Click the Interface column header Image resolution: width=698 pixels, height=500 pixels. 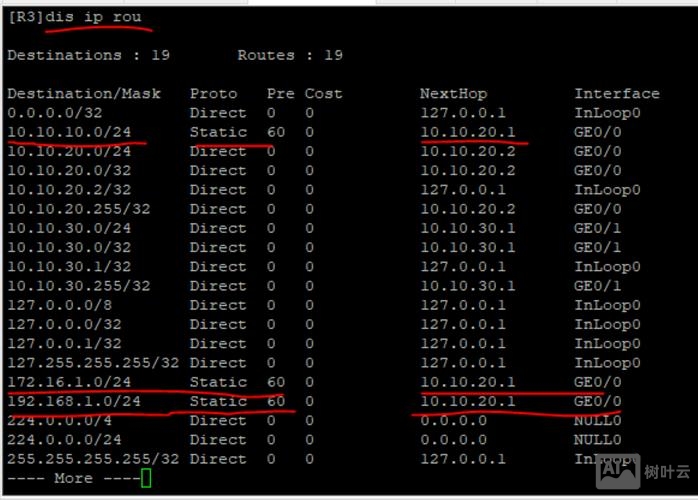pos(616,94)
